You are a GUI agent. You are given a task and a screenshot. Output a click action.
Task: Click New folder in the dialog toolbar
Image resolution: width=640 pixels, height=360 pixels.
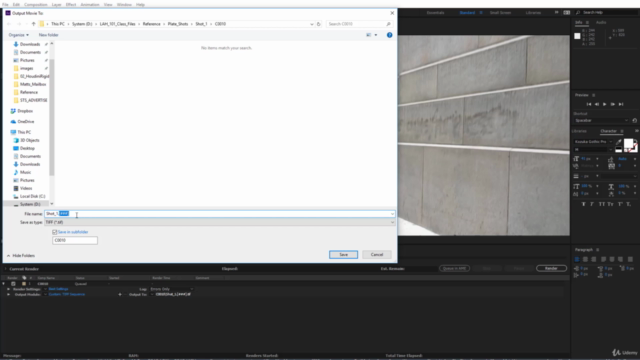pyautogui.click(x=49, y=35)
